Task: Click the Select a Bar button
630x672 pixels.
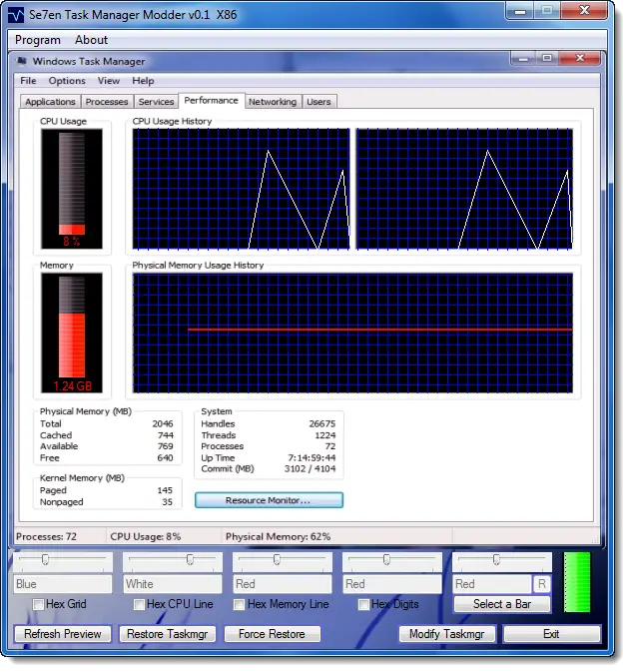Action: (502, 605)
